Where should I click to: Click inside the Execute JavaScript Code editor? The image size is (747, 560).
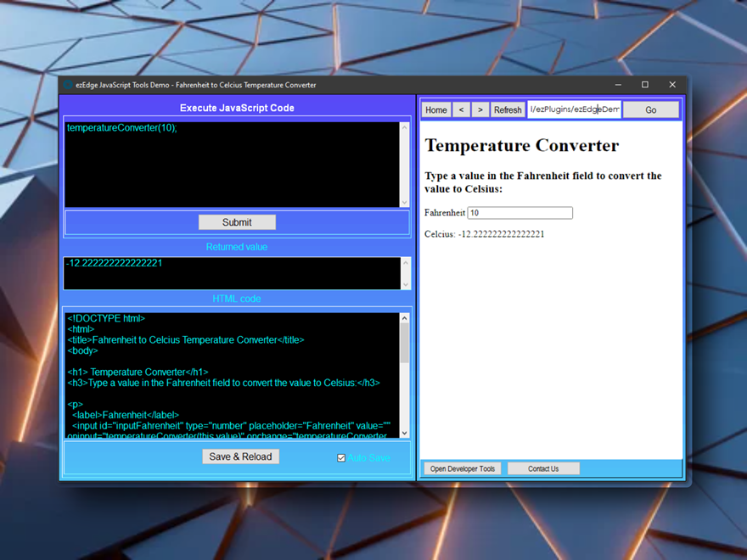pyautogui.click(x=229, y=165)
